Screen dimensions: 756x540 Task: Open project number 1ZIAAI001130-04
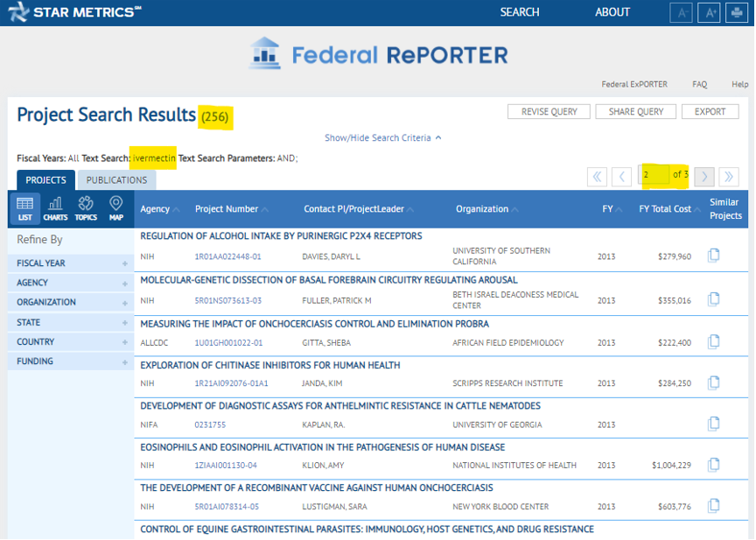tap(226, 466)
